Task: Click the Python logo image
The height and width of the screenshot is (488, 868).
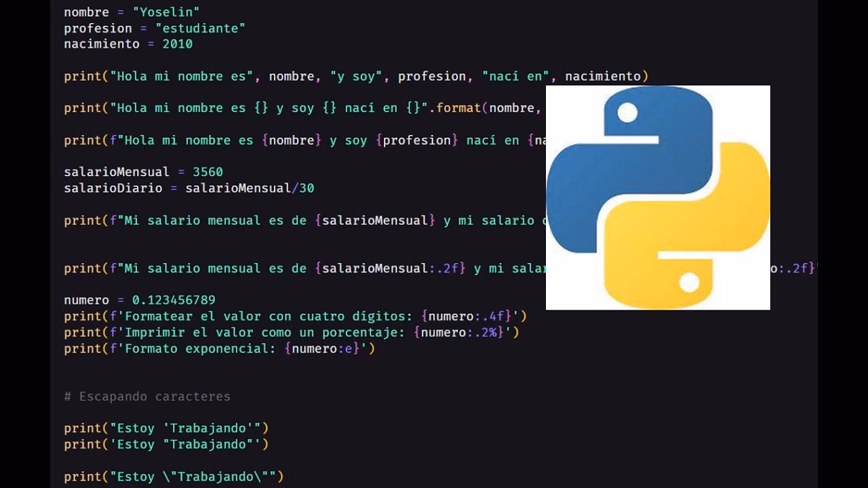Action: click(x=656, y=198)
